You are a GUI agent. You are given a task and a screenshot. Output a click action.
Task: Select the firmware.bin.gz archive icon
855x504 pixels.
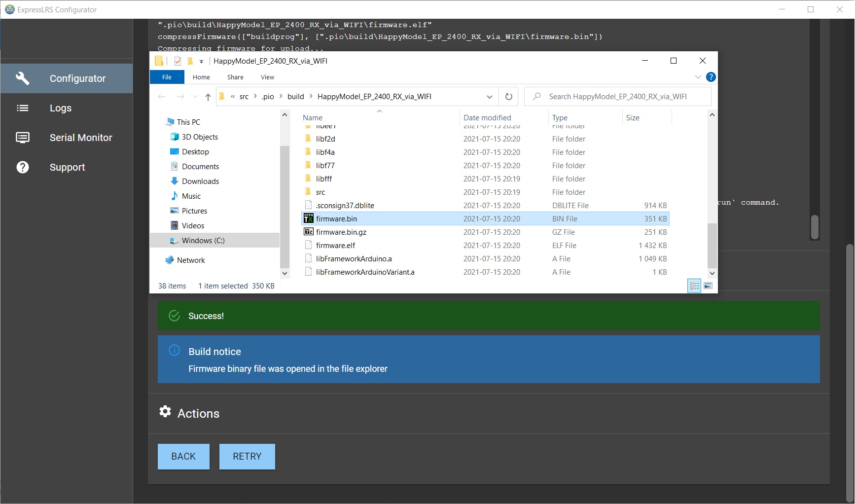(309, 232)
